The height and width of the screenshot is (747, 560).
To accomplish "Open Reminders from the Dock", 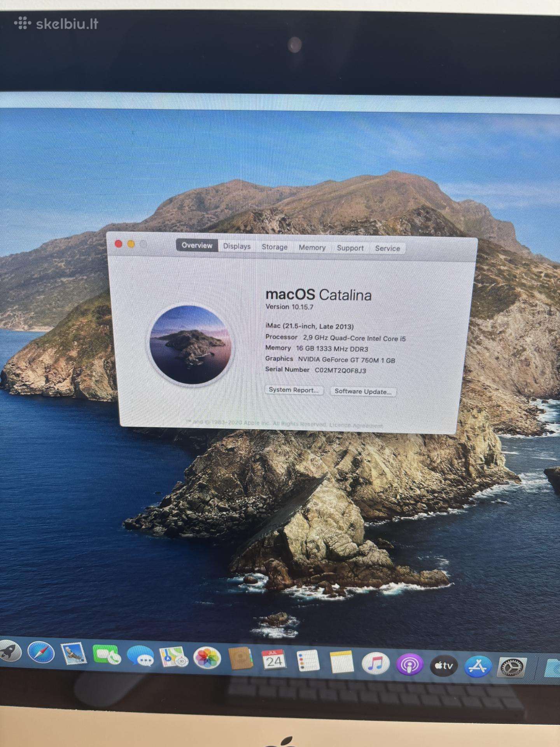I will pyautogui.click(x=308, y=661).
